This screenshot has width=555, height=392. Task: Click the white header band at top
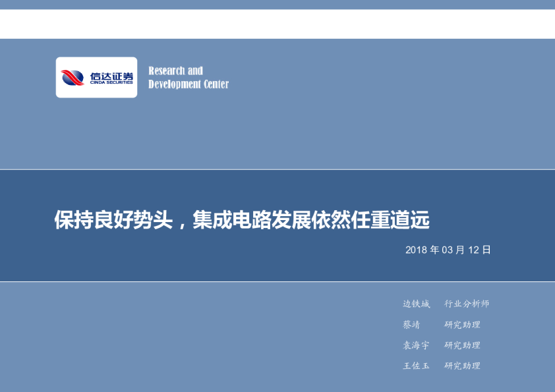277,24
